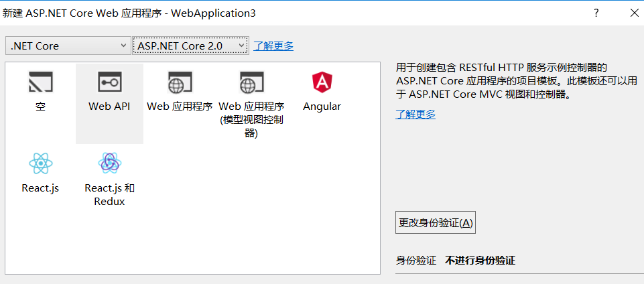Pick the React.js 和 Redux template icon
Viewport: 644px width, 284px height.
click(109, 163)
